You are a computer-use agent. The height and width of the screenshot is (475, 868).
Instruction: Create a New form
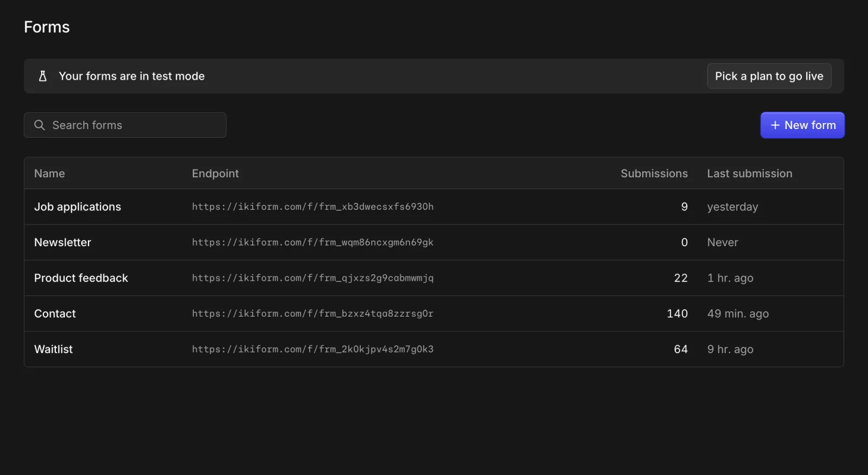802,125
